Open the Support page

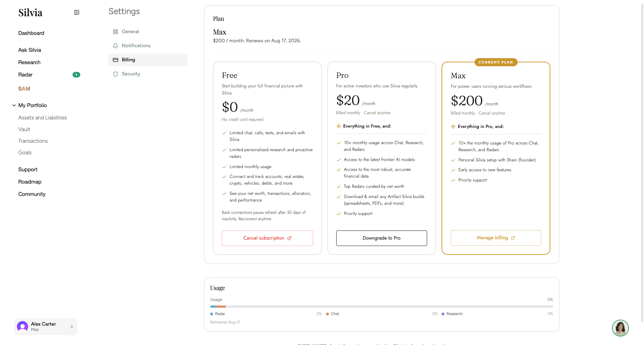tap(28, 170)
